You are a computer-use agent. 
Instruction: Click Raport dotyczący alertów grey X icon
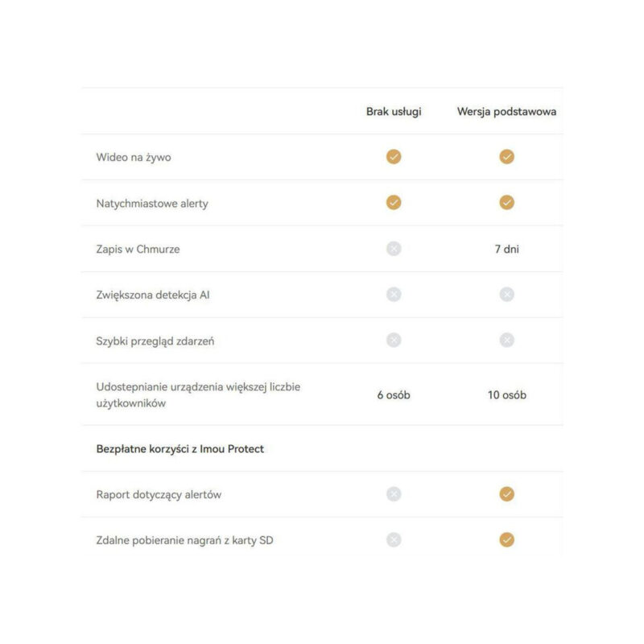pos(394,494)
